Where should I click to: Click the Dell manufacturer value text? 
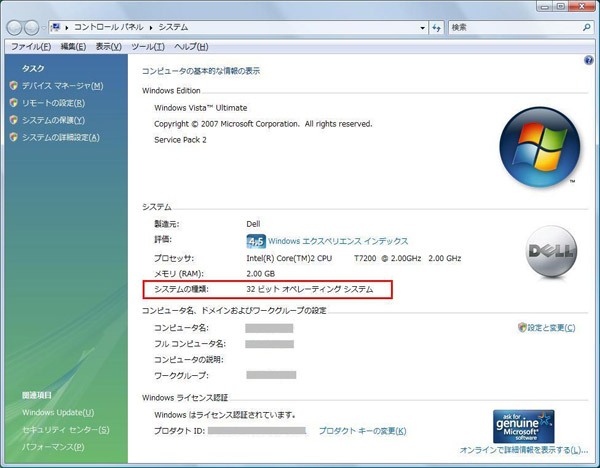[x=253, y=224]
